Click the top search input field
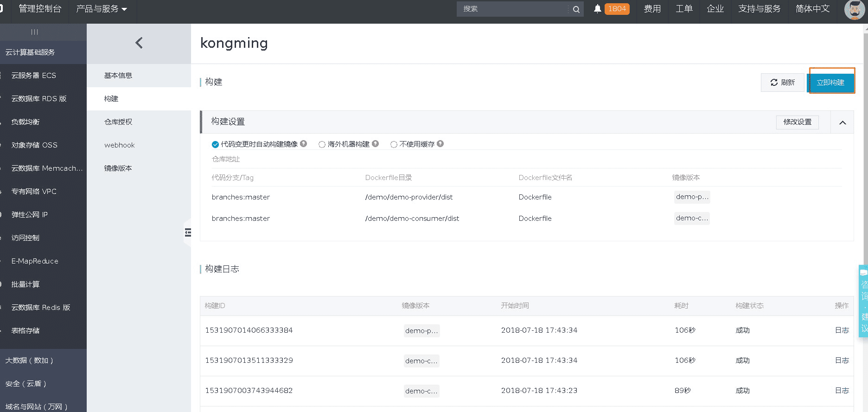 pyautogui.click(x=512, y=9)
